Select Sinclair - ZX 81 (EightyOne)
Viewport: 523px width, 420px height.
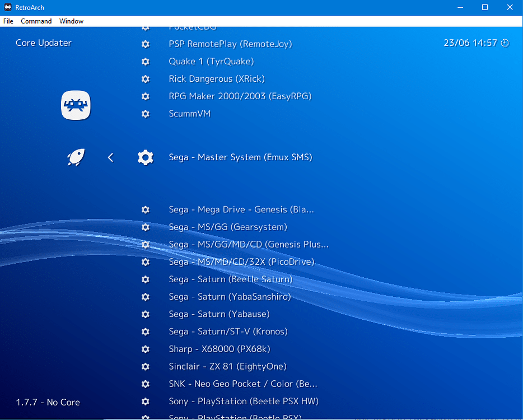coord(228,366)
